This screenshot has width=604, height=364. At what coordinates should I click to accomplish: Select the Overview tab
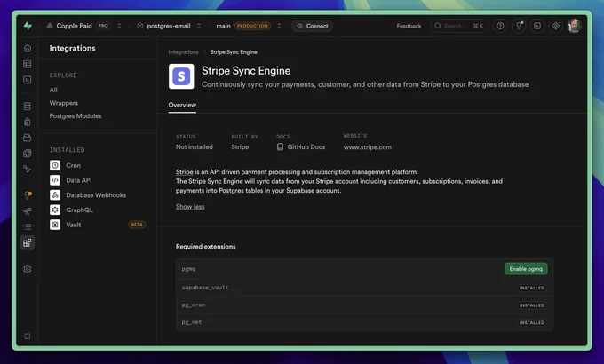point(182,105)
